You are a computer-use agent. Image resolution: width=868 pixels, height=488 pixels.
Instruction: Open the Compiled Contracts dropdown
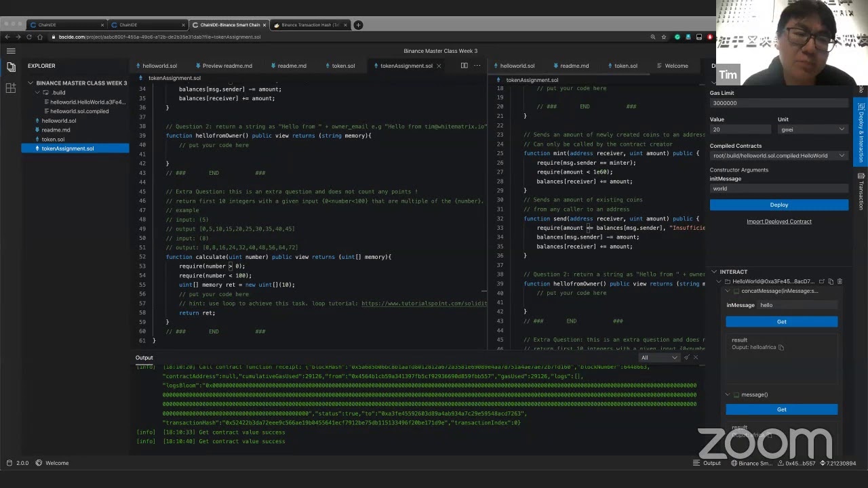pyautogui.click(x=778, y=156)
